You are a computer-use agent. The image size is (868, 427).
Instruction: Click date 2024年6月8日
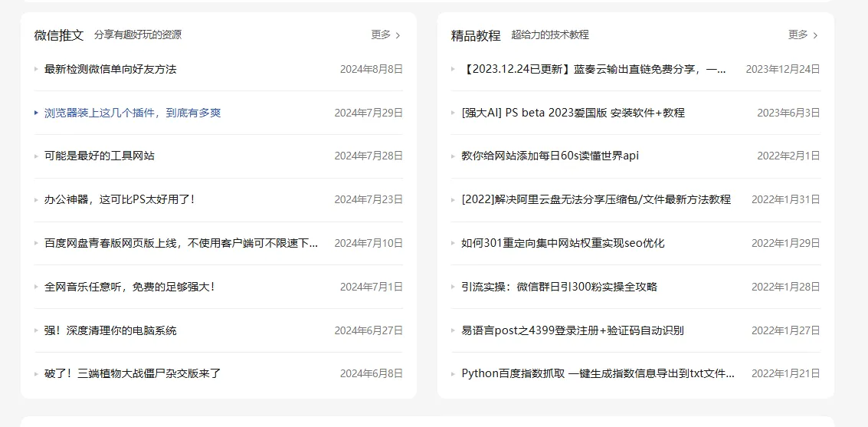tap(372, 373)
